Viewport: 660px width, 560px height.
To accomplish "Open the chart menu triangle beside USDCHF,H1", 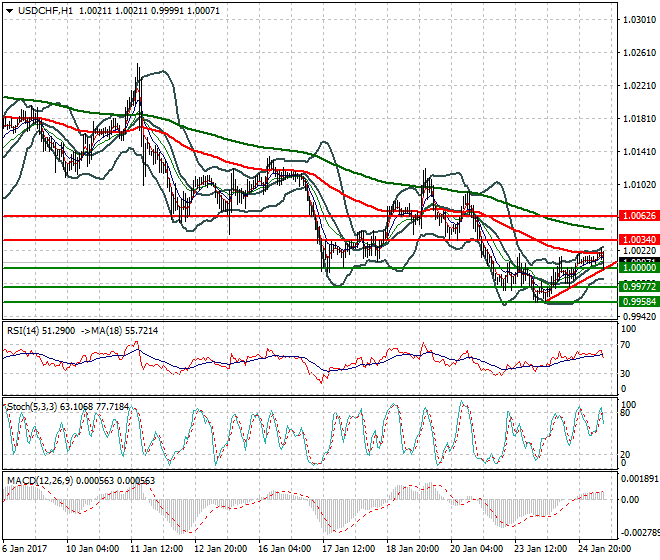I will click(x=9, y=11).
